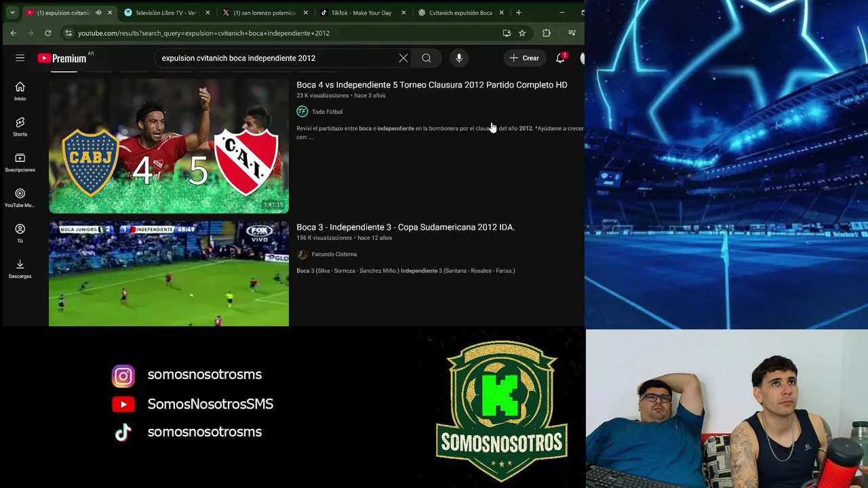Click the browser forward arrow
Viewport: 868px width, 488px height.
[31, 33]
